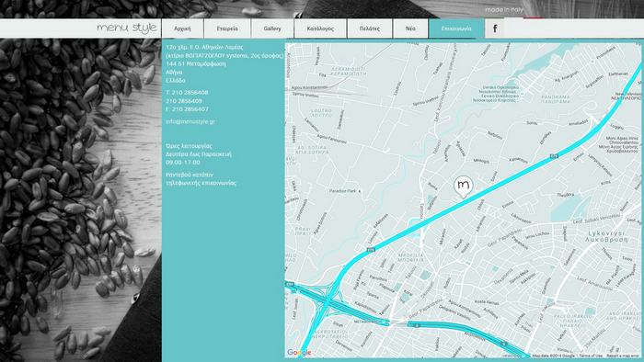Select the Επικοινωνία contact tab

[456, 28]
